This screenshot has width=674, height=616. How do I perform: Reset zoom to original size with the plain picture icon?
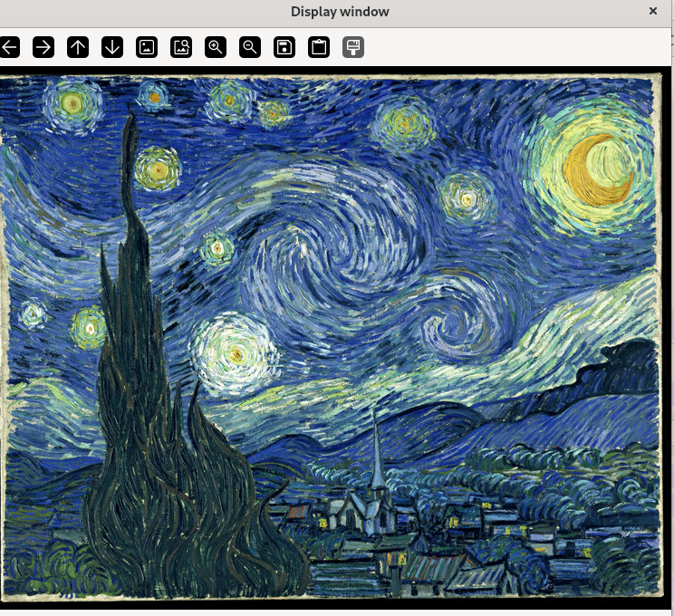[147, 47]
